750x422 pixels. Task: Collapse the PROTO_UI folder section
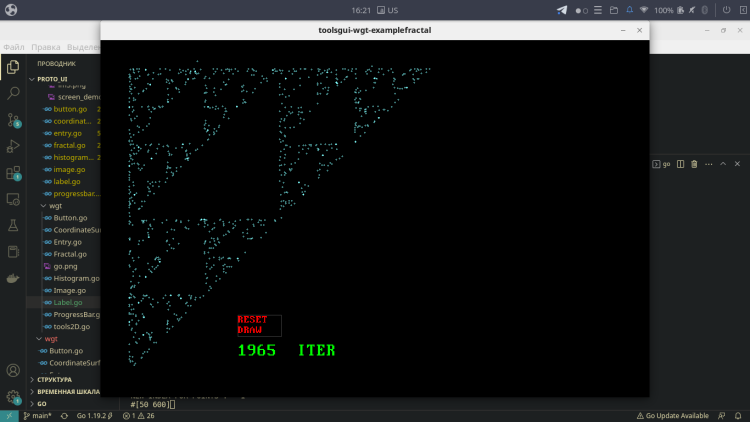point(50,78)
